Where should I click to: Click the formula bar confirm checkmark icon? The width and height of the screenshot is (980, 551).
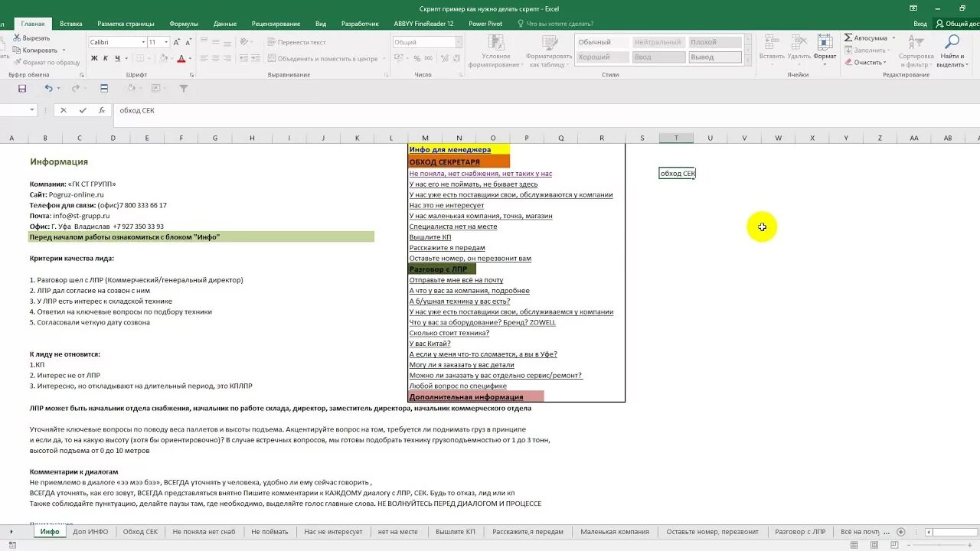click(83, 110)
